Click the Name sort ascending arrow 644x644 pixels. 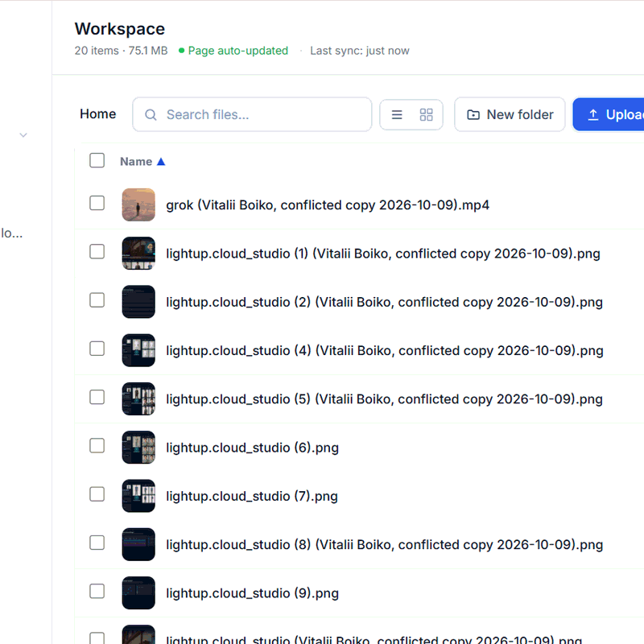pyautogui.click(x=161, y=162)
